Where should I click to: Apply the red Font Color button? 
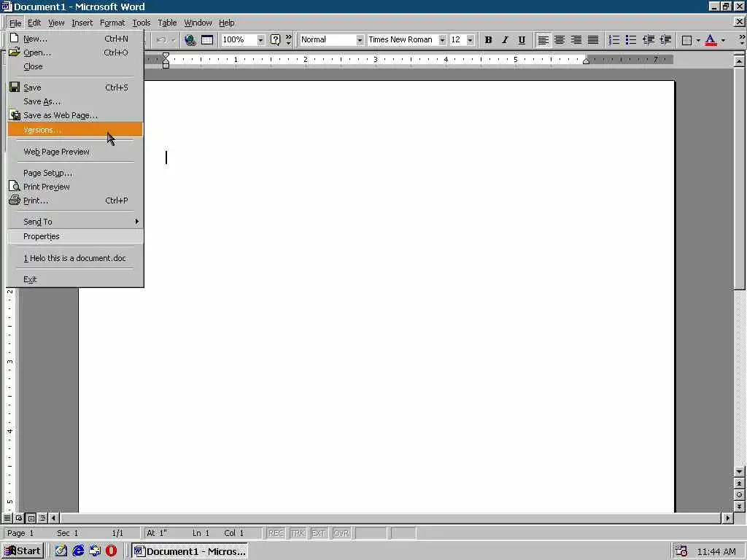pos(711,40)
